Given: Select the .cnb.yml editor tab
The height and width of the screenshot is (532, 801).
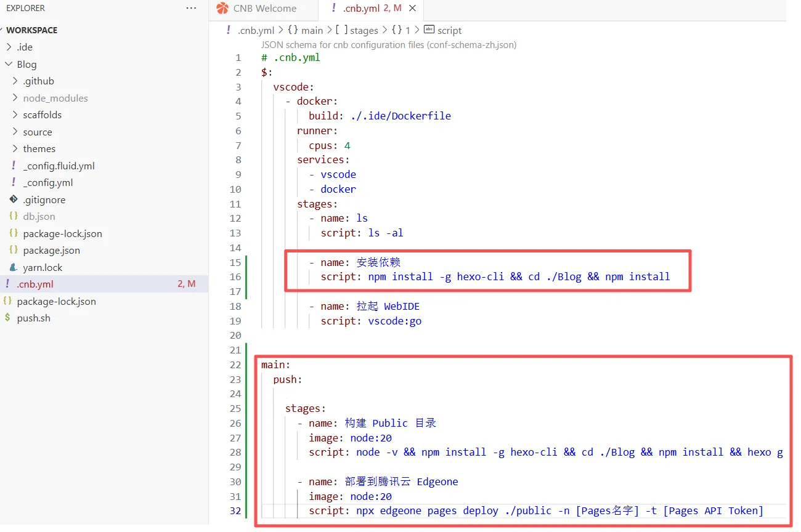Looking at the screenshot, I should click(371, 9).
